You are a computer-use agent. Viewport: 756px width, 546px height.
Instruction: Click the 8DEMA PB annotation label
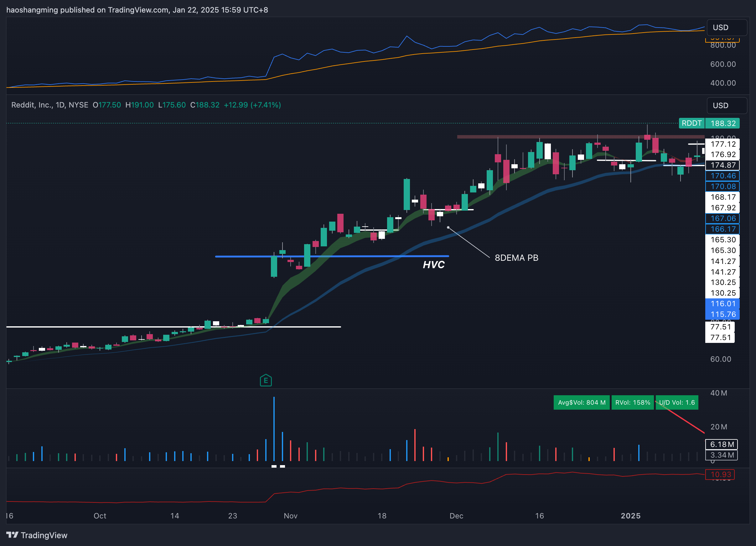point(516,258)
